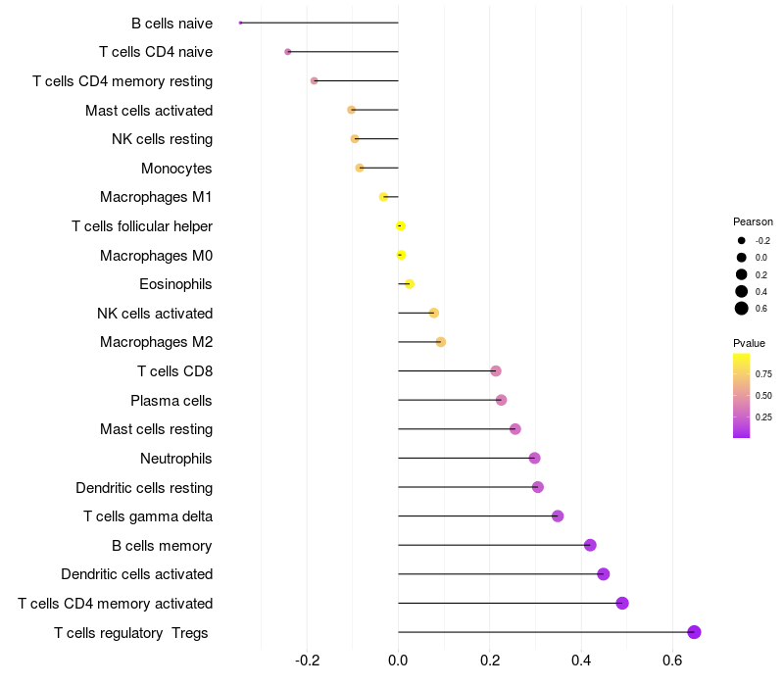
Task: Click the Pearson legend title
Action: [753, 221]
